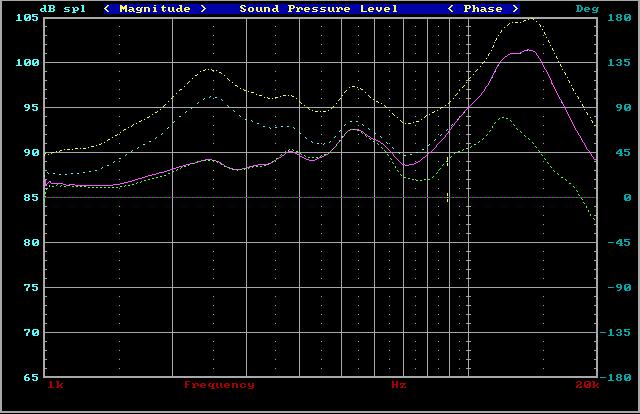Click the left arrow beside Magnitude
640x414 pixels.
(107, 9)
